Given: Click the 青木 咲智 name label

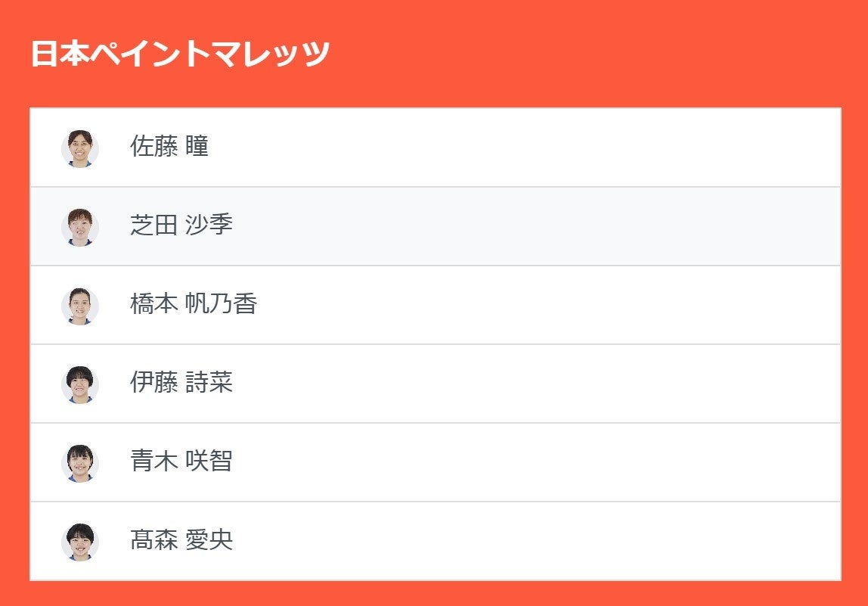Looking at the screenshot, I should pyautogui.click(x=181, y=461).
